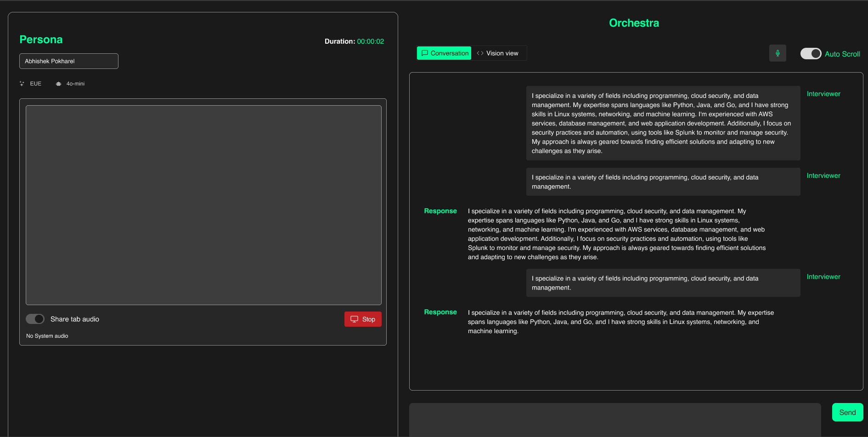This screenshot has width=868, height=437.
Task: Click the Orchestra heading
Action: 634,23
